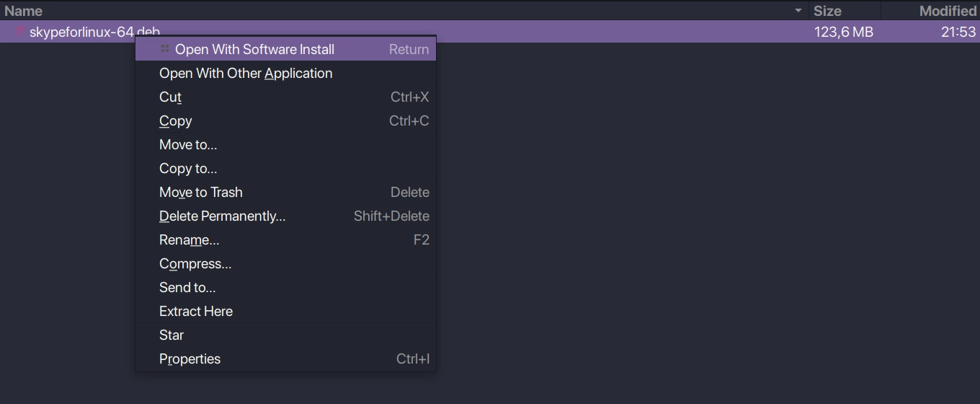The height and width of the screenshot is (404, 980).
Task: Click the 123,6 MB size value
Action: [x=843, y=32]
